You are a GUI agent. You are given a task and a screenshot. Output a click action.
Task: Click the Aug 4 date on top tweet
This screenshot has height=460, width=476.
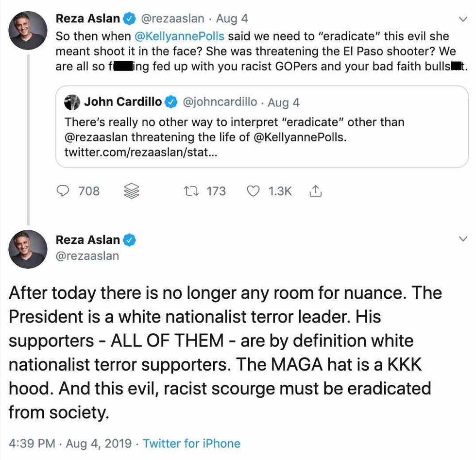point(232,19)
